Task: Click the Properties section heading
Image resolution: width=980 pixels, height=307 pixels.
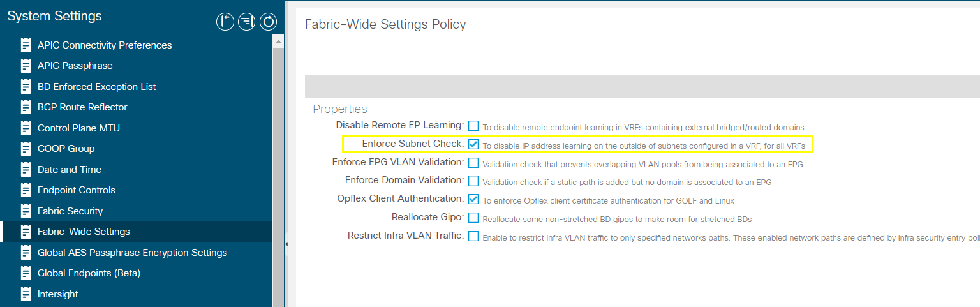Action: click(340, 109)
